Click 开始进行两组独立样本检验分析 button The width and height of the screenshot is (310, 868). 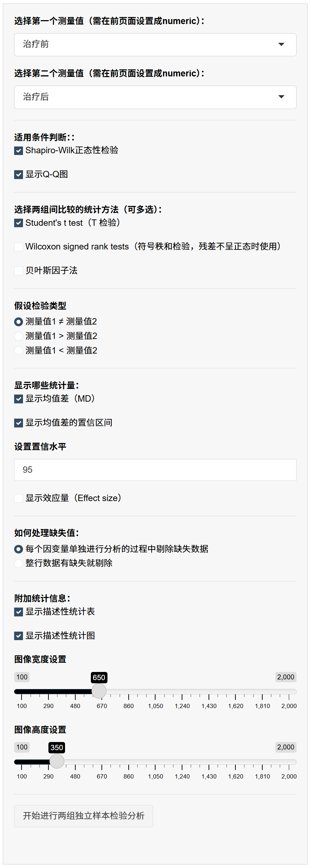click(x=83, y=816)
